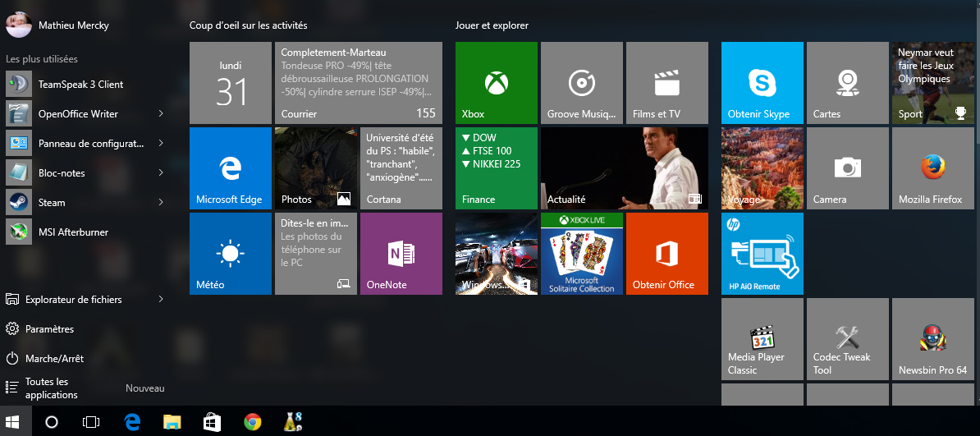Open Panneau de configuration entry

click(x=76, y=143)
